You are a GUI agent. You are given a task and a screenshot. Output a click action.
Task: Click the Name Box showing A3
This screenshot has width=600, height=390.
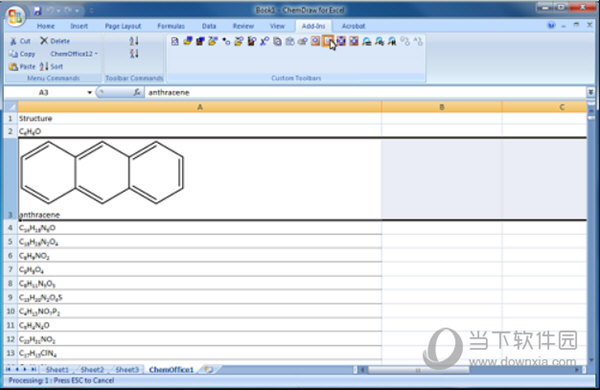click(x=44, y=93)
